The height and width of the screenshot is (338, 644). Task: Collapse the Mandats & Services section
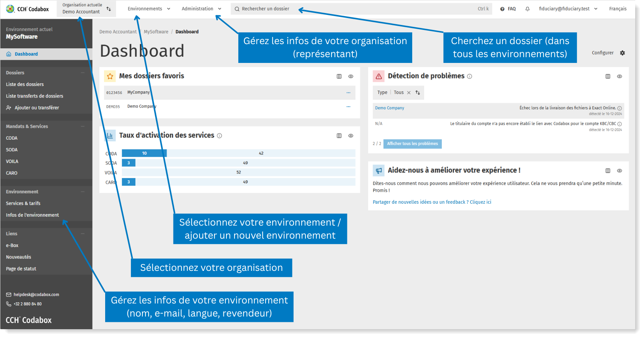[83, 126]
